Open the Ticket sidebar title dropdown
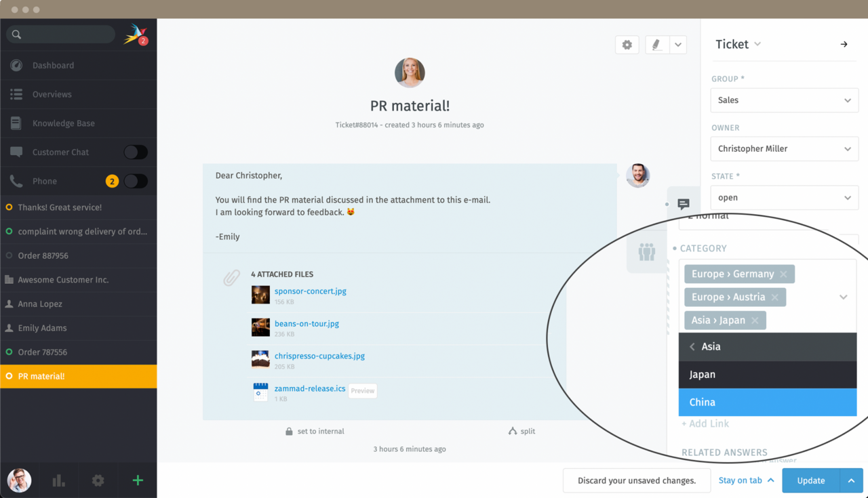This screenshot has height=498, width=868. point(738,44)
